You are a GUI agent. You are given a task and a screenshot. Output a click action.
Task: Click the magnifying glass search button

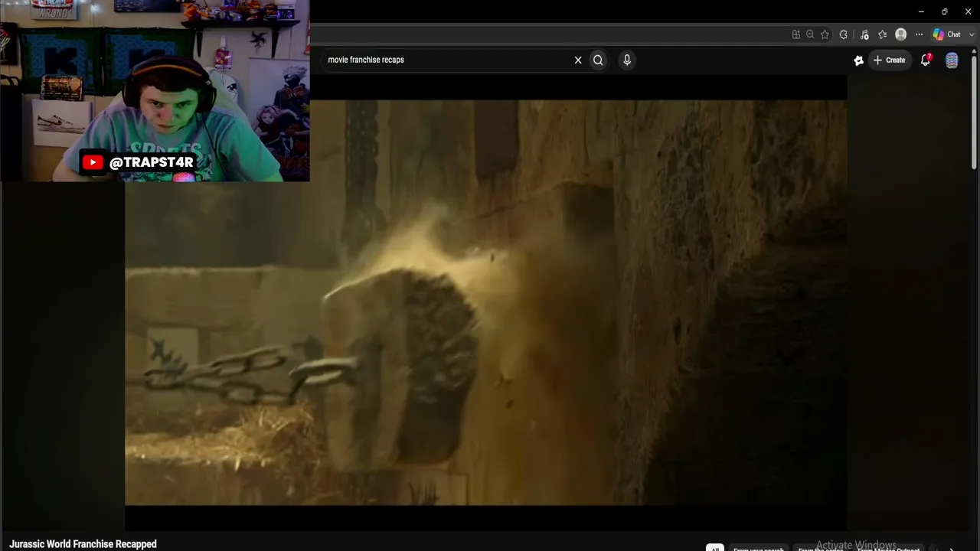point(598,60)
